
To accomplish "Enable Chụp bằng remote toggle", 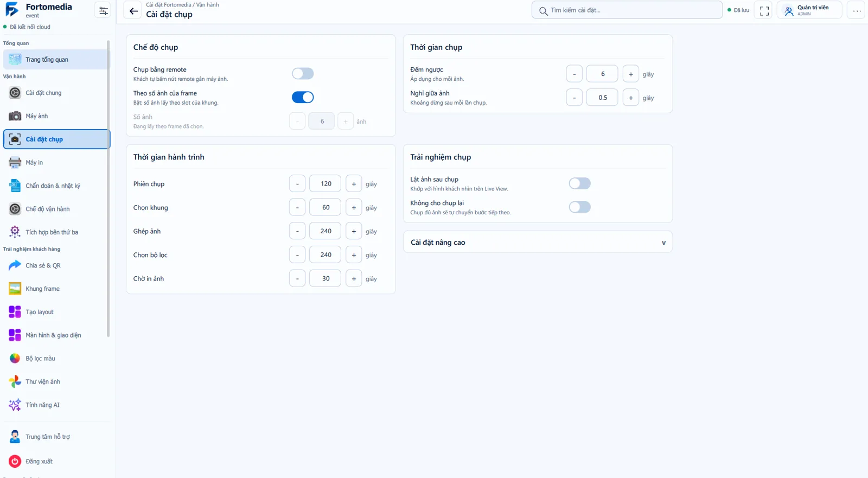I will pos(303,74).
